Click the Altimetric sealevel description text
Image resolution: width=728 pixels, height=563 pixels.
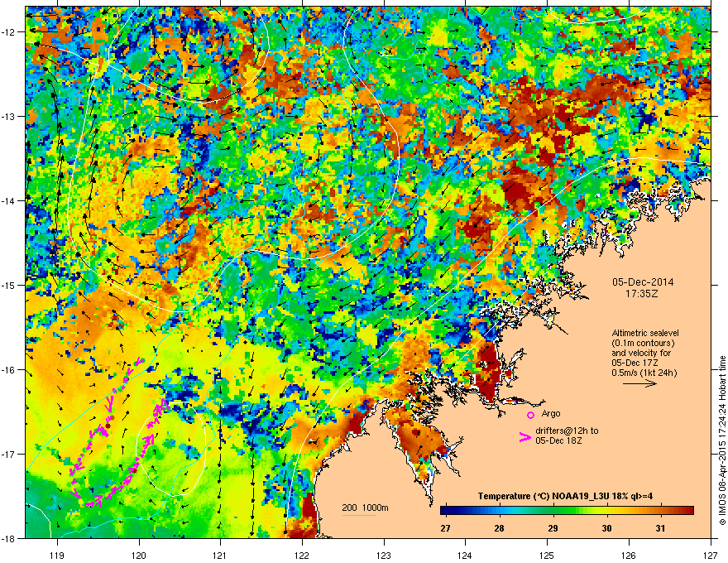click(645, 353)
